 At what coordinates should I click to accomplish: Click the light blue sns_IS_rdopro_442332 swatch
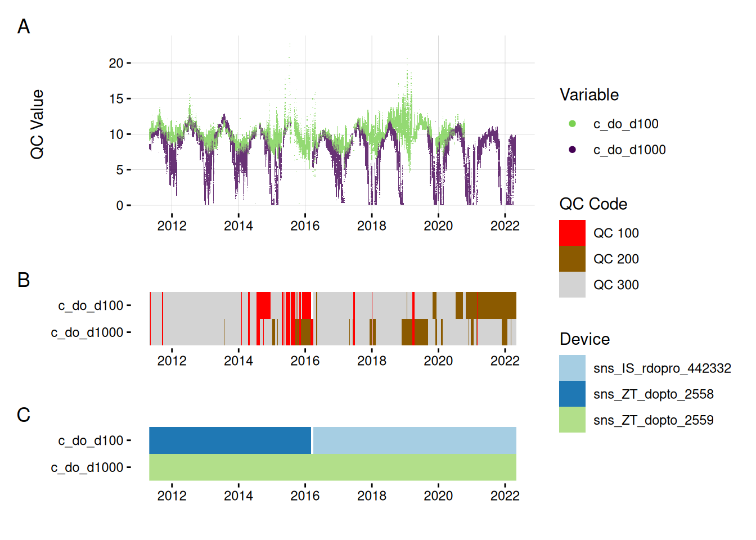coord(572,368)
